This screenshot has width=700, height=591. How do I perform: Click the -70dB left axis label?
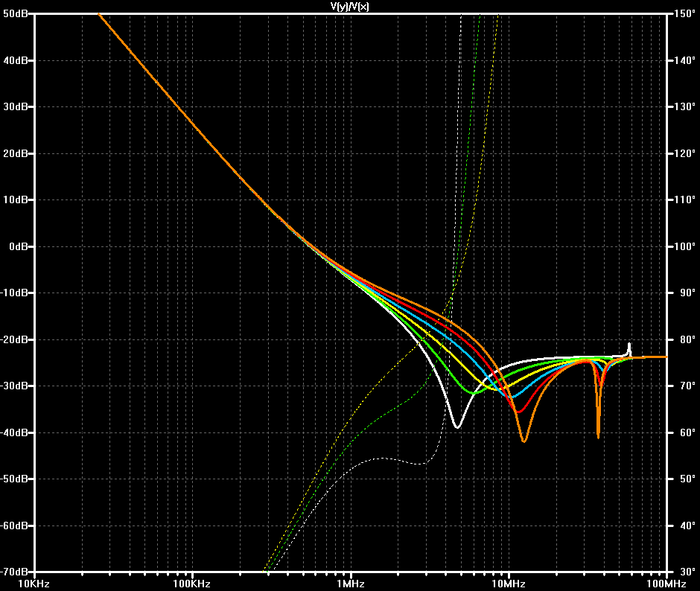point(14,572)
